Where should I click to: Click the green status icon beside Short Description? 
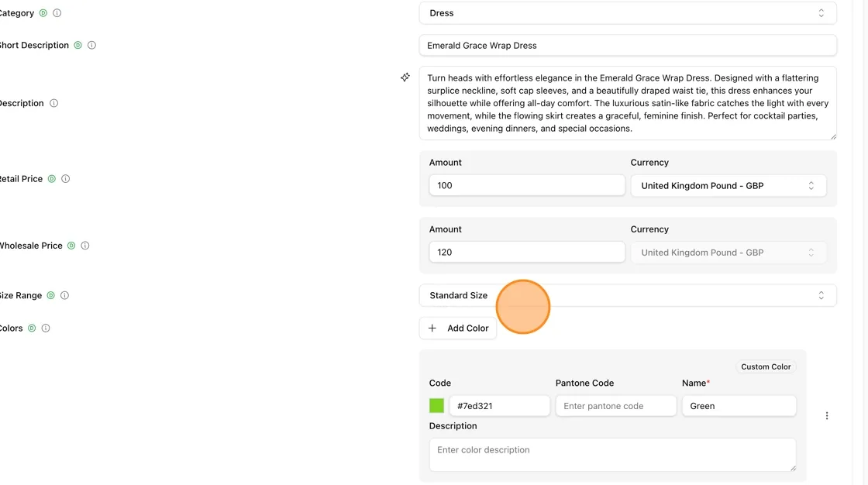pos(78,46)
